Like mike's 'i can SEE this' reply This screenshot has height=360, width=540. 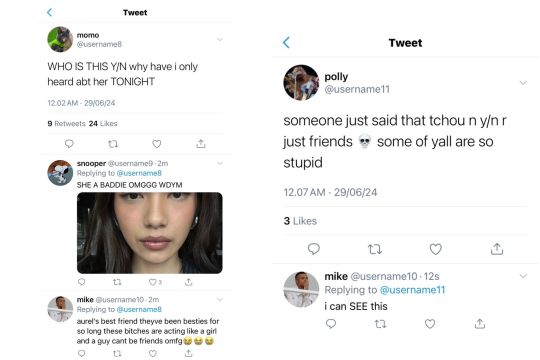[x=430, y=324]
